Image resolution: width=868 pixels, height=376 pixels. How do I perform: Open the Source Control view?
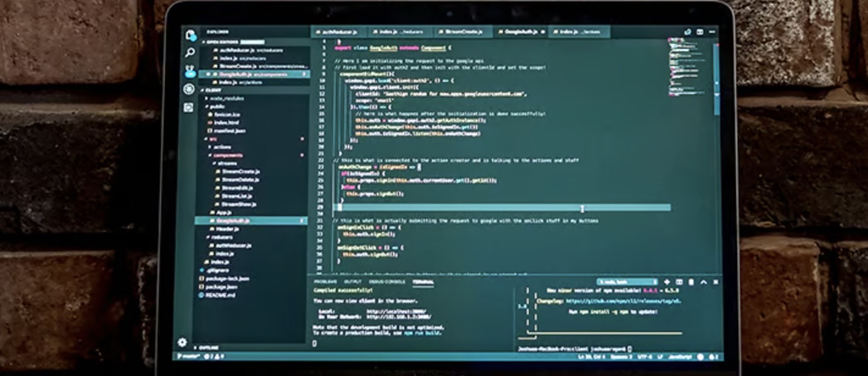pos(190,71)
